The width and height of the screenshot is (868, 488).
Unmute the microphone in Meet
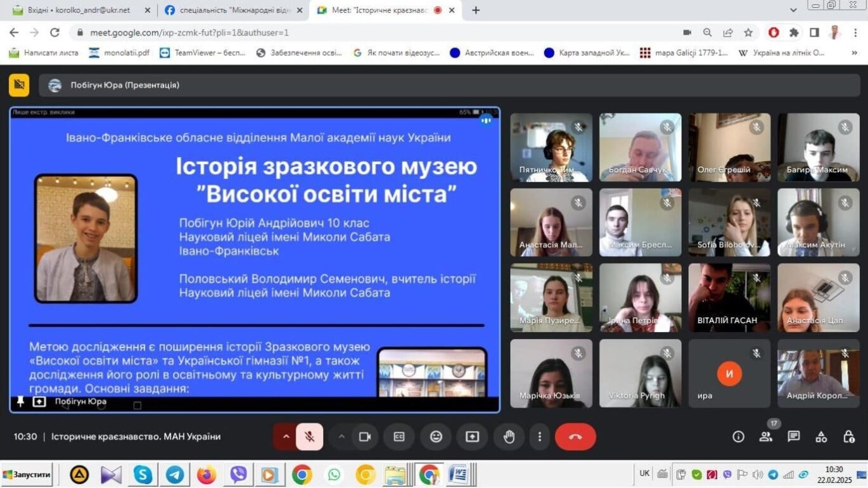tap(310, 437)
